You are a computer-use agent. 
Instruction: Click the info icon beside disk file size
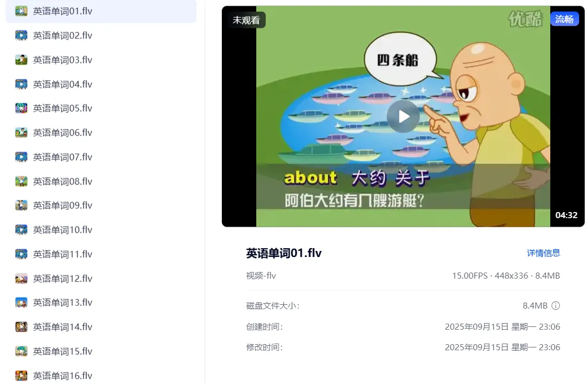click(556, 306)
